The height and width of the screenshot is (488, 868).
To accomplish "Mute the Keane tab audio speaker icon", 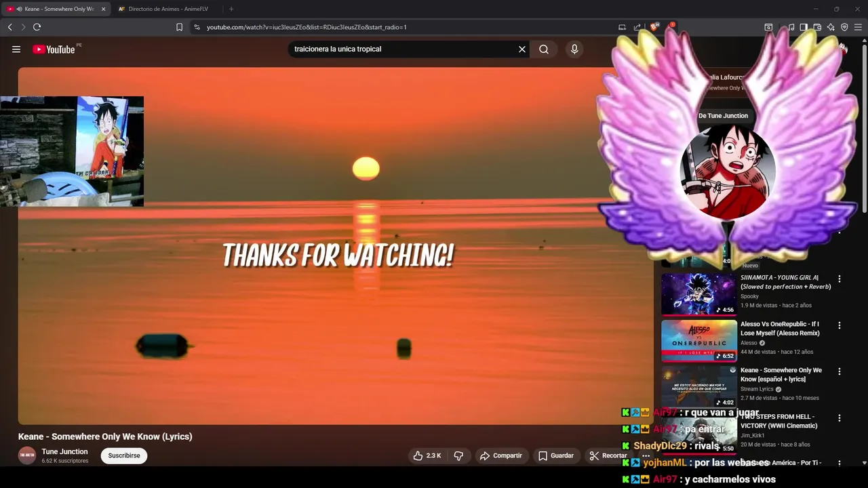I will click(19, 9).
